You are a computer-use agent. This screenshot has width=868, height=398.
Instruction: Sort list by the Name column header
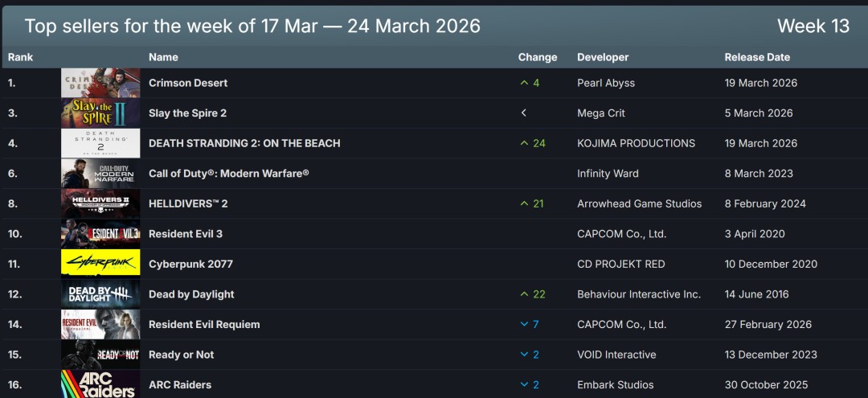pyautogui.click(x=163, y=57)
